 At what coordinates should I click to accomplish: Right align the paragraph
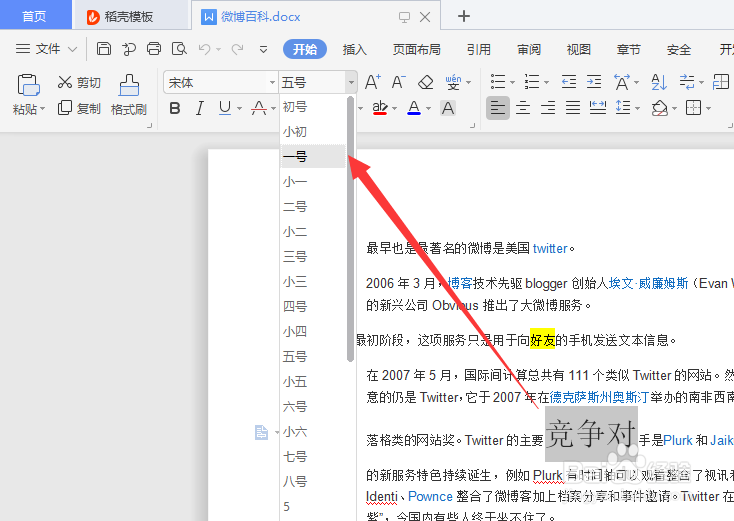548,108
